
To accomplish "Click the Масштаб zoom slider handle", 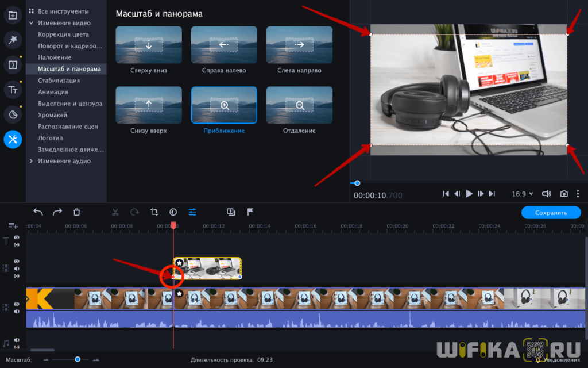I will click(x=78, y=359).
